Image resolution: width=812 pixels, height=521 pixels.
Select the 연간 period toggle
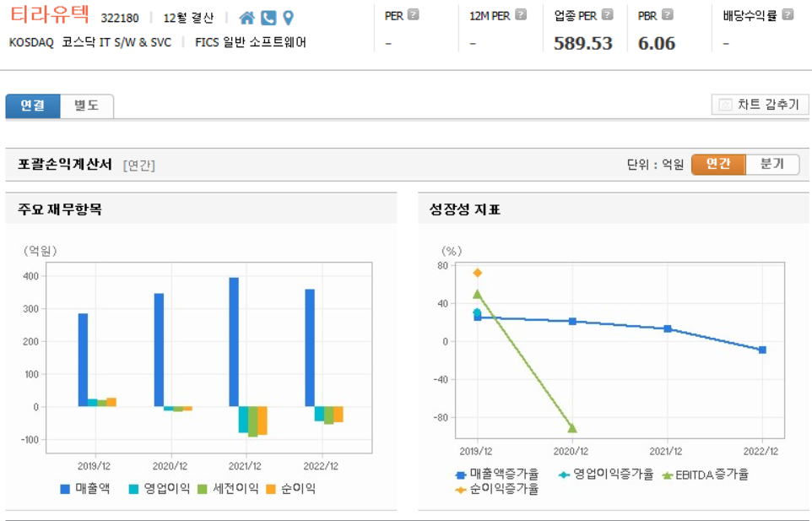[718, 165]
